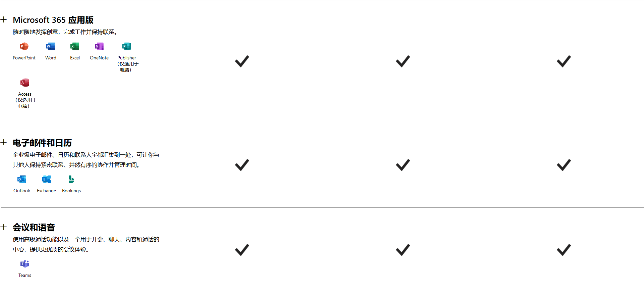
Task: Click the 会议和语音 heading text
Action: tap(34, 228)
